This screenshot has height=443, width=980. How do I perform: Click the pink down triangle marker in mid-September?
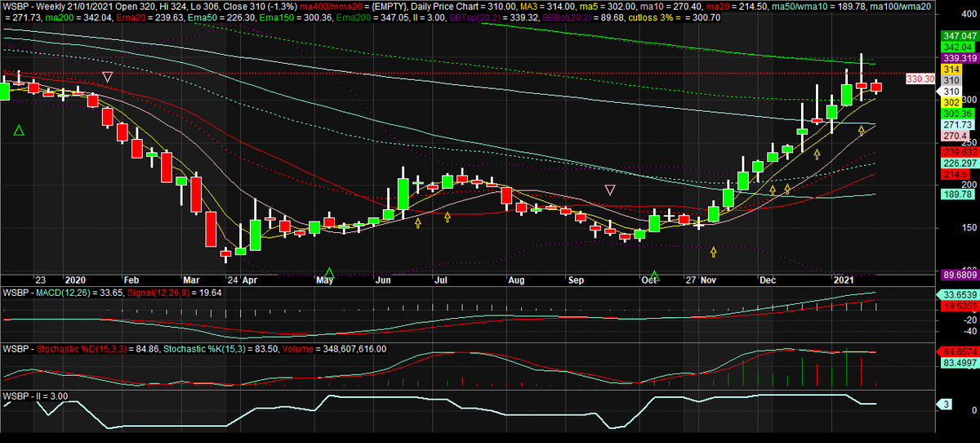(610, 190)
